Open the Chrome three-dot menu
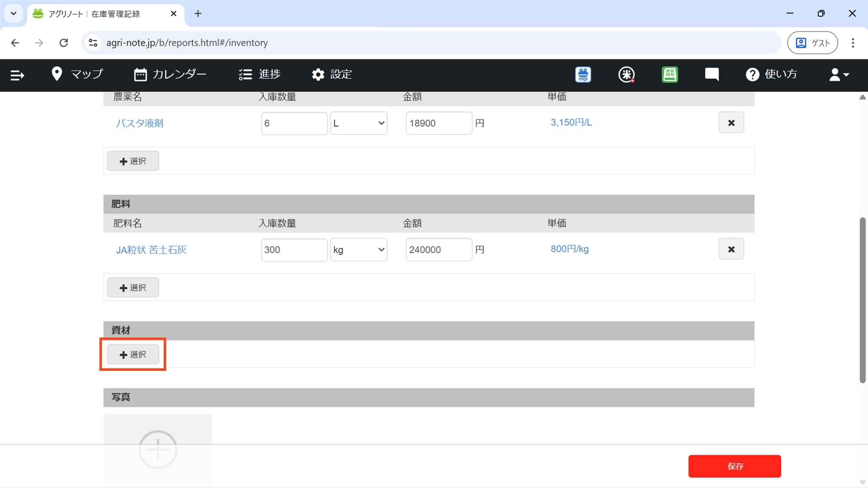Screen dimensions: 868x488 tap(853, 43)
